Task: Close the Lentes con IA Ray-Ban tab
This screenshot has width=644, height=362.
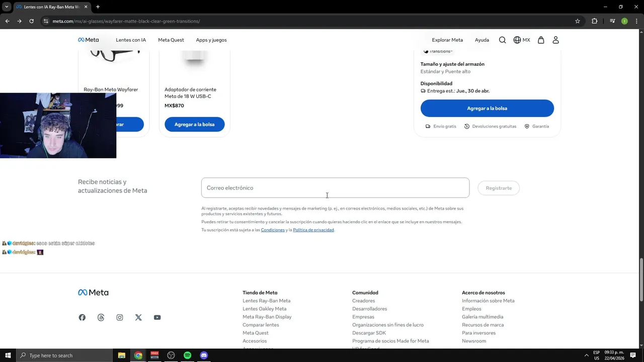Action: 86,7
